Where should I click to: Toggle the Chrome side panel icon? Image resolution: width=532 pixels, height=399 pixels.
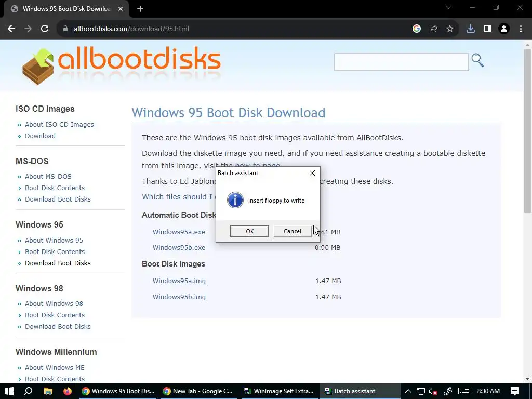(487, 29)
